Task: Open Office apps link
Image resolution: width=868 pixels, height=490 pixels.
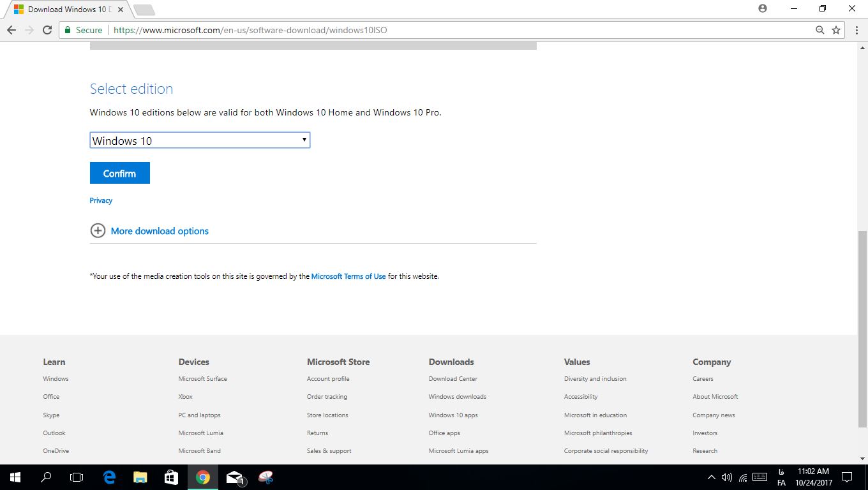Action: (444, 433)
